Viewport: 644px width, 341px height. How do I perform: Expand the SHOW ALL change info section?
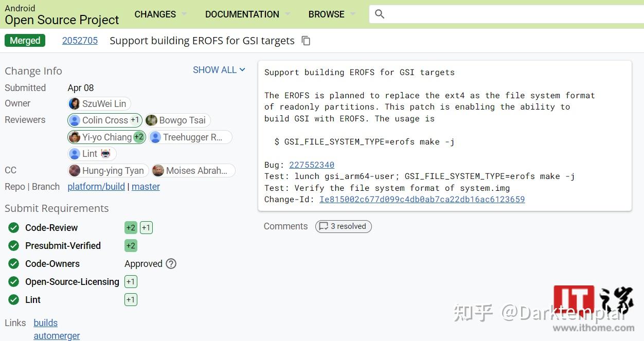[x=219, y=70]
